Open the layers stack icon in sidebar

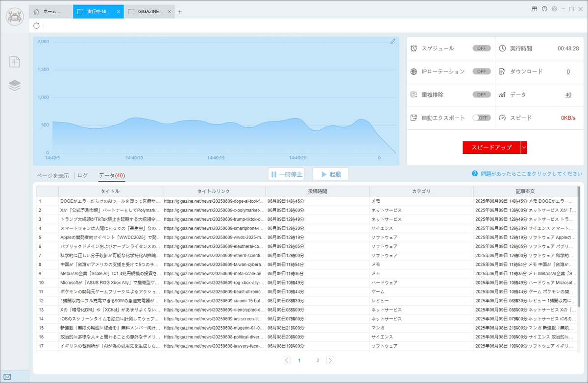(15, 86)
